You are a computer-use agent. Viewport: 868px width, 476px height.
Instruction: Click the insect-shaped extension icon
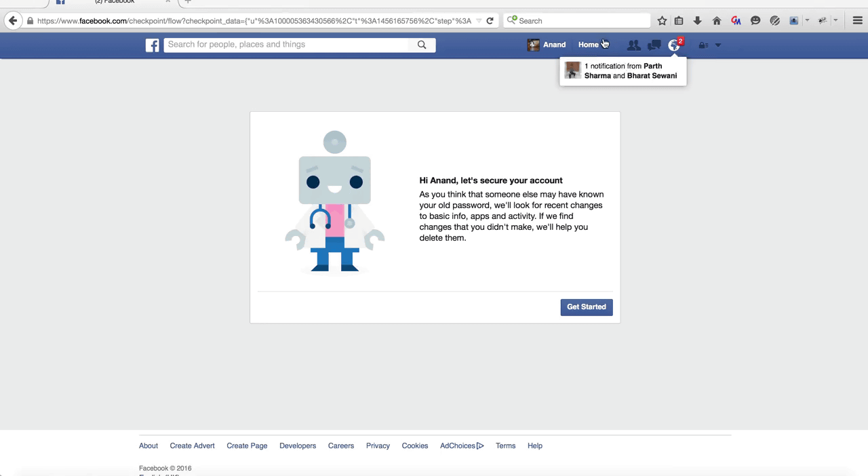[823, 21]
